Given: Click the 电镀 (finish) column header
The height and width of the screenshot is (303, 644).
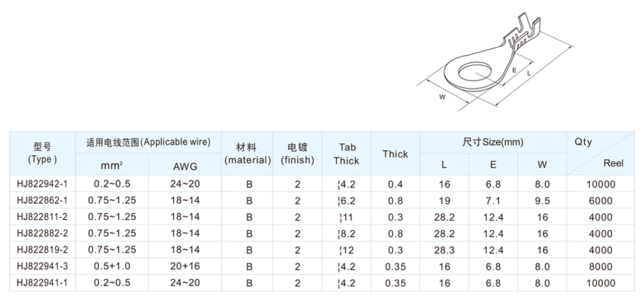Looking at the screenshot, I should click(x=298, y=153).
